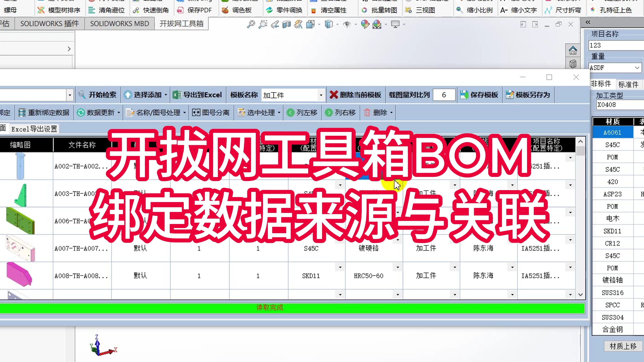Click edit appearance color ball icon

[365, 24]
